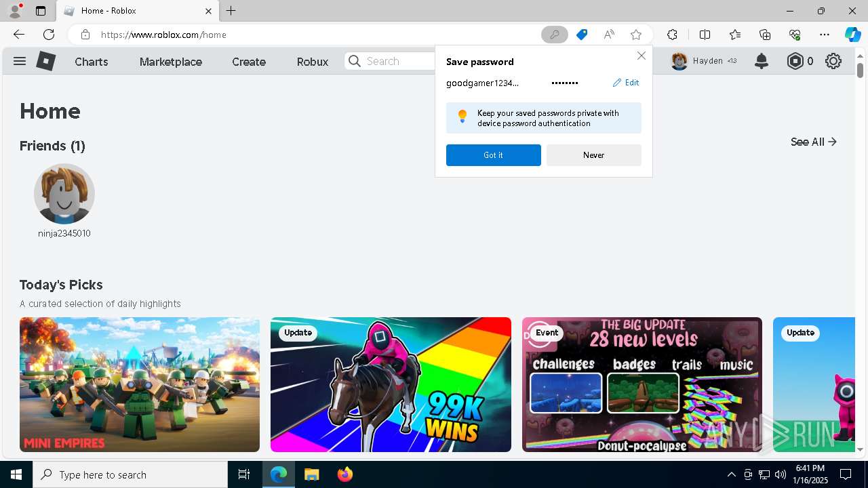Open tab actions menu icon
This screenshot has width=868, height=488.
41,11
